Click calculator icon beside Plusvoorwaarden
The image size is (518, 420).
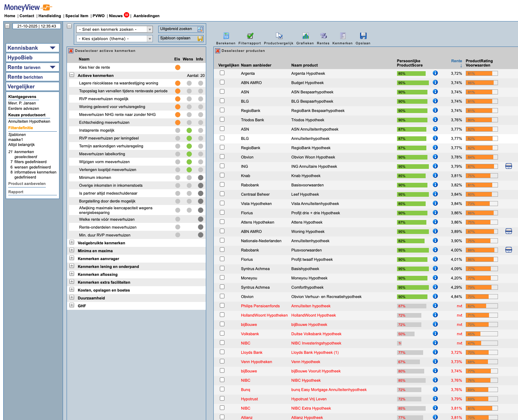click(509, 250)
